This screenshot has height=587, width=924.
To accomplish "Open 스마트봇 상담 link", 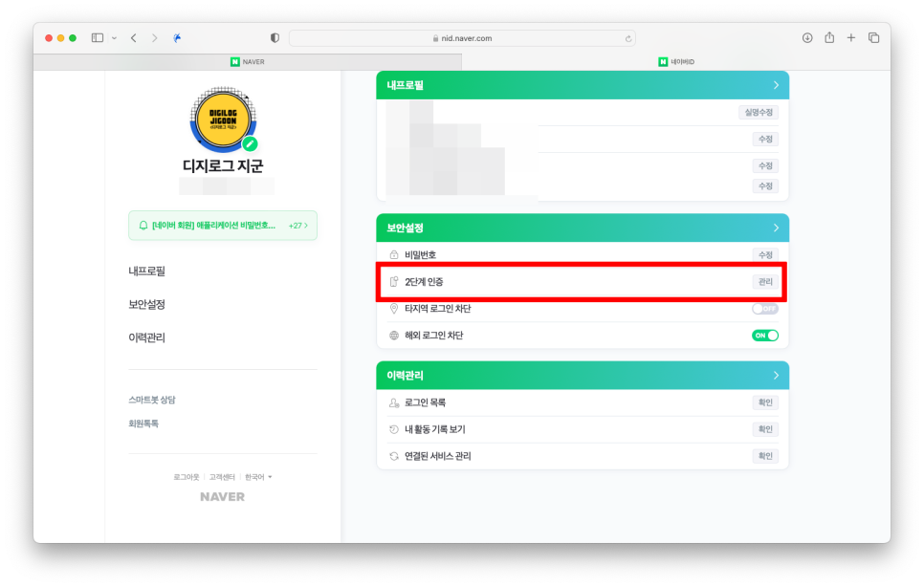I will pyautogui.click(x=152, y=400).
